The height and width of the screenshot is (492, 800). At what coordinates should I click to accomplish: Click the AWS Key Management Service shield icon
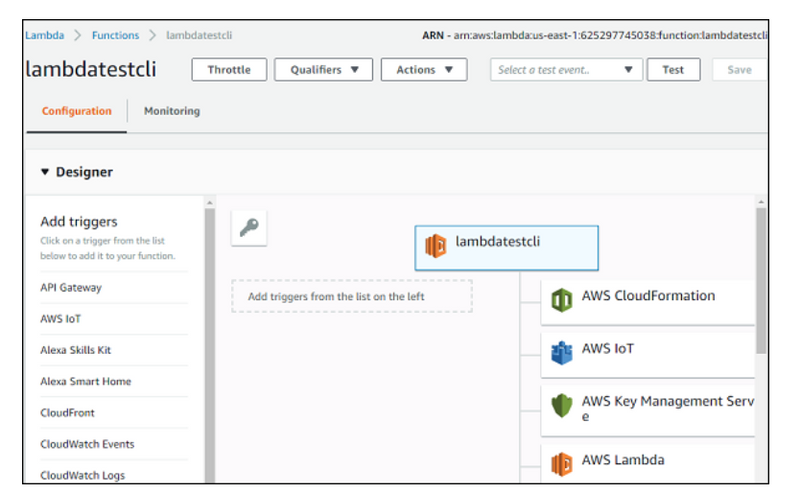tap(561, 406)
